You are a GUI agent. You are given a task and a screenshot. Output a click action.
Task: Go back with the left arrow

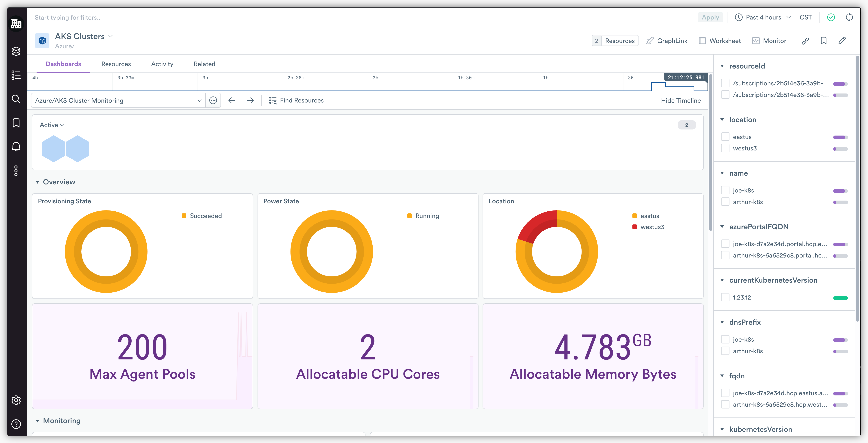click(x=232, y=100)
